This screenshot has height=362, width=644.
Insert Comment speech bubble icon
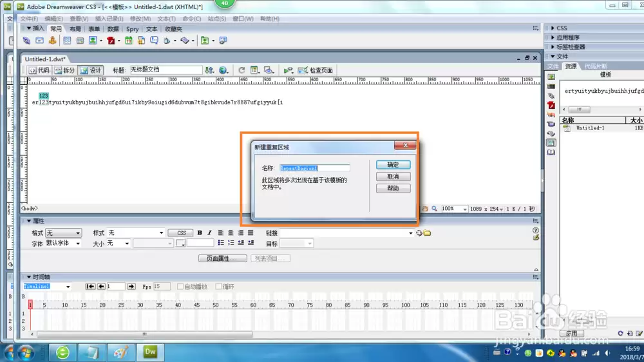(x=154, y=41)
